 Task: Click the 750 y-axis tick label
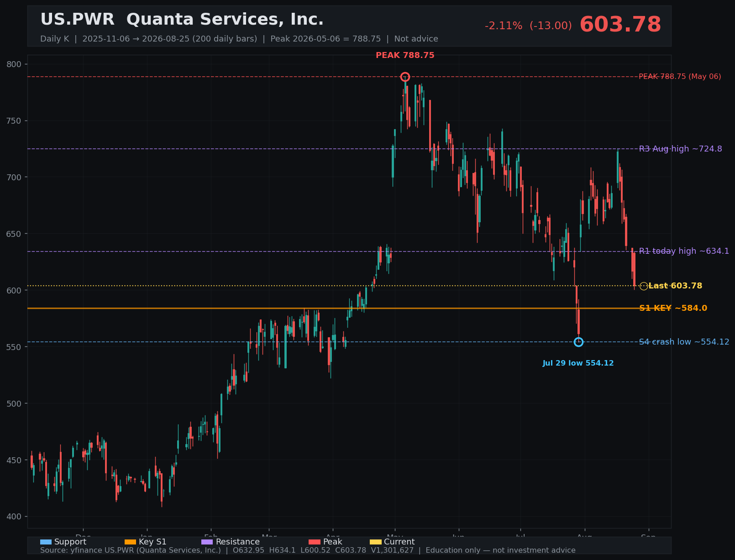tap(14, 121)
